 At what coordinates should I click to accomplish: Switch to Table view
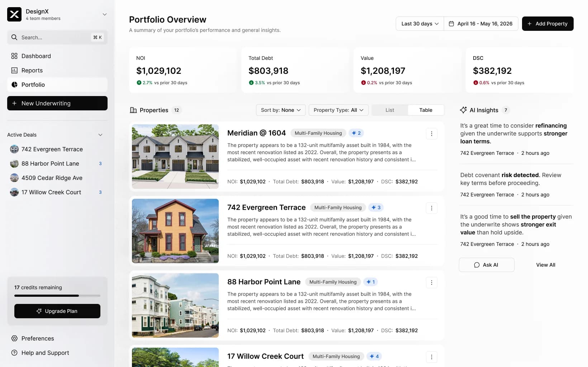426,110
